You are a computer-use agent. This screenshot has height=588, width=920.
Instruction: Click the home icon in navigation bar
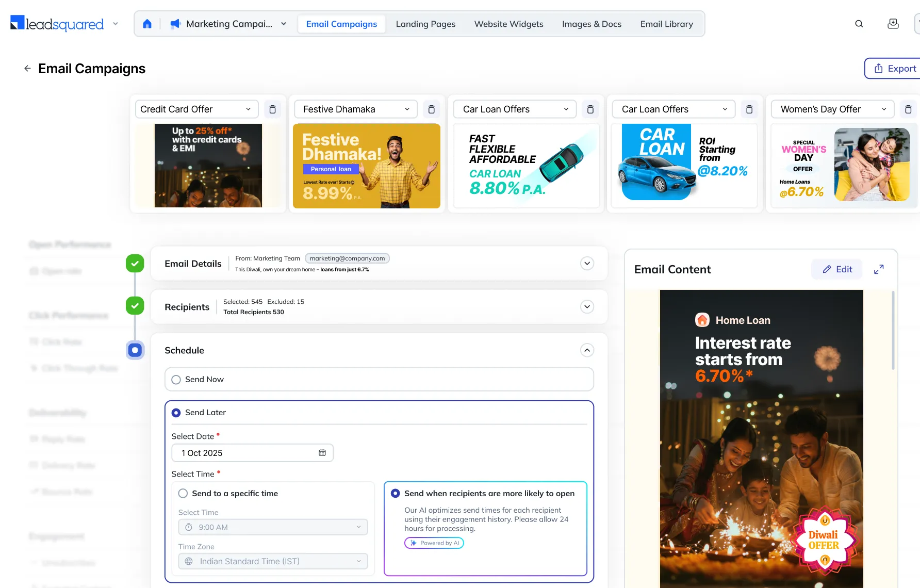click(147, 24)
